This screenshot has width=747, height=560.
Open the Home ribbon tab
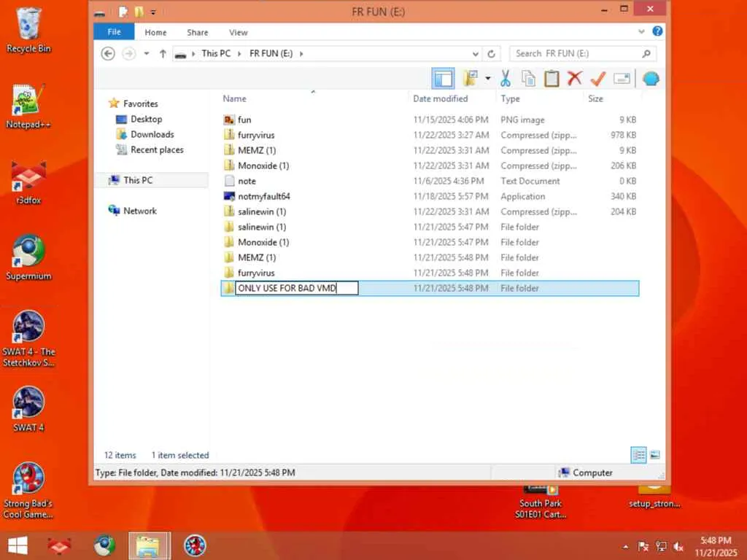tap(156, 32)
